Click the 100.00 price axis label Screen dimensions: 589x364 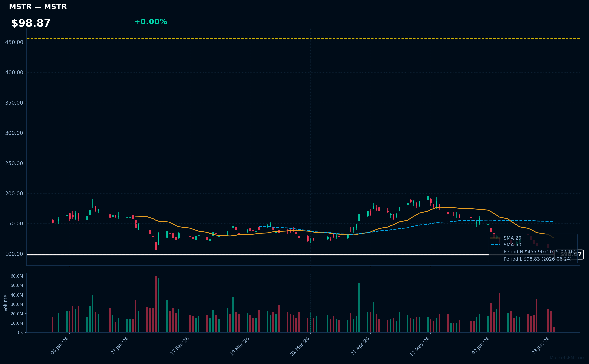[x=14, y=254]
